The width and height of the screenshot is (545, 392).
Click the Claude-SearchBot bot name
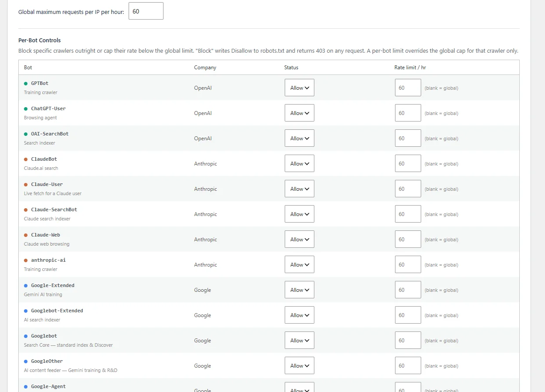click(x=54, y=210)
